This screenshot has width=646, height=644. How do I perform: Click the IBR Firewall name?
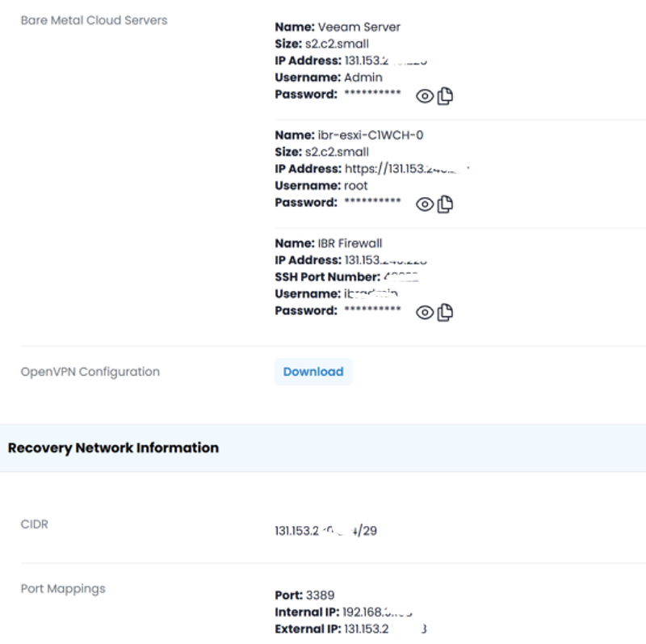coord(350,243)
